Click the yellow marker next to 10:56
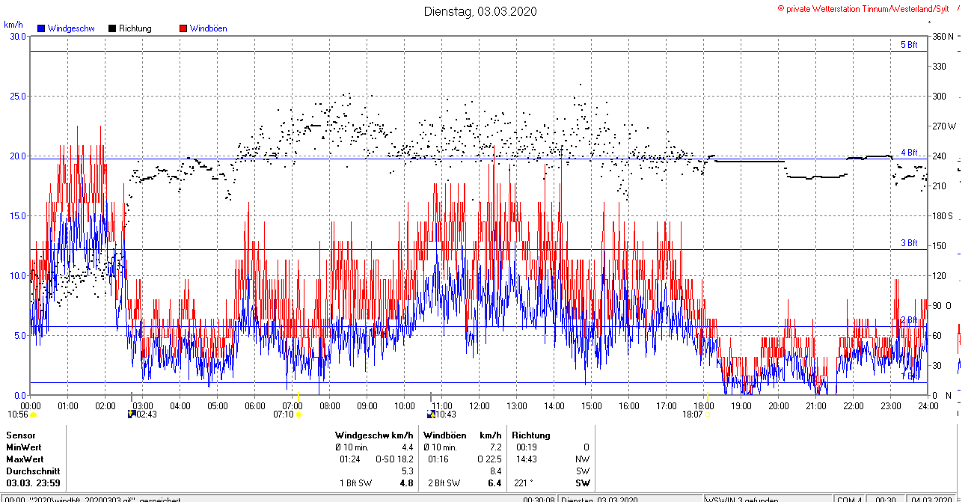This screenshot has height=502, width=980. (x=33, y=414)
